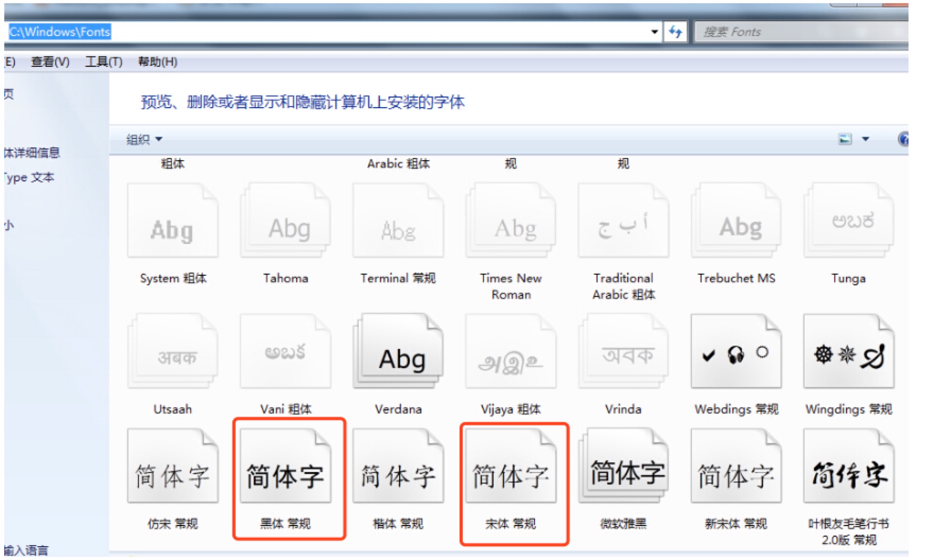Open the Times New Roman font icon
The width and height of the screenshot is (934, 560).
click(511, 220)
